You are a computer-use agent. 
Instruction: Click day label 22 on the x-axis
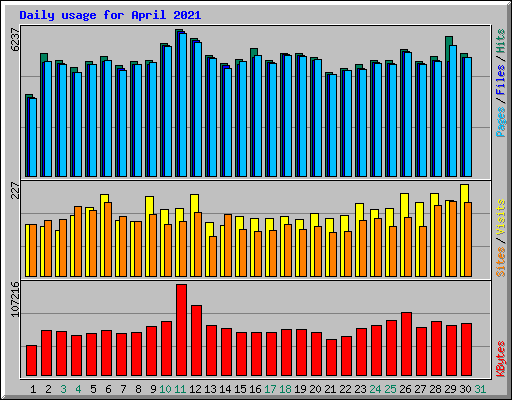345,389
